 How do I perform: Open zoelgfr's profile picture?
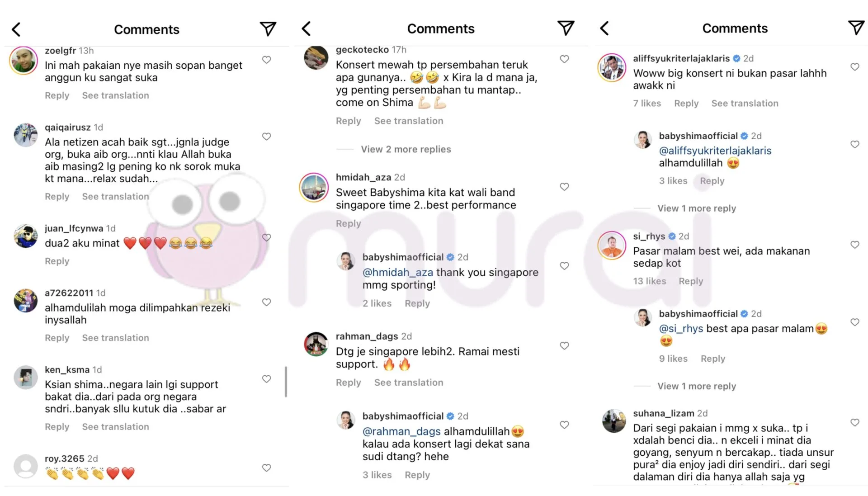[24, 60]
